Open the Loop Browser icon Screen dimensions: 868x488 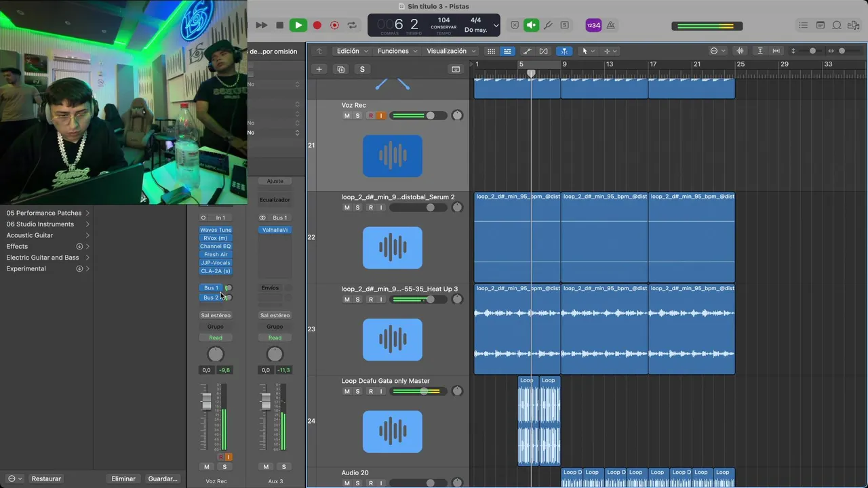(x=837, y=25)
